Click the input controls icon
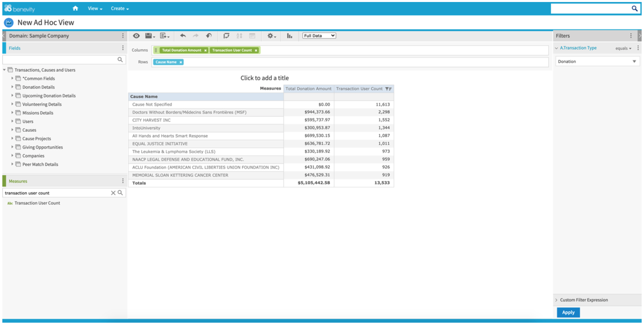Viewport: 644px width, 325px height. pyautogui.click(x=252, y=36)
